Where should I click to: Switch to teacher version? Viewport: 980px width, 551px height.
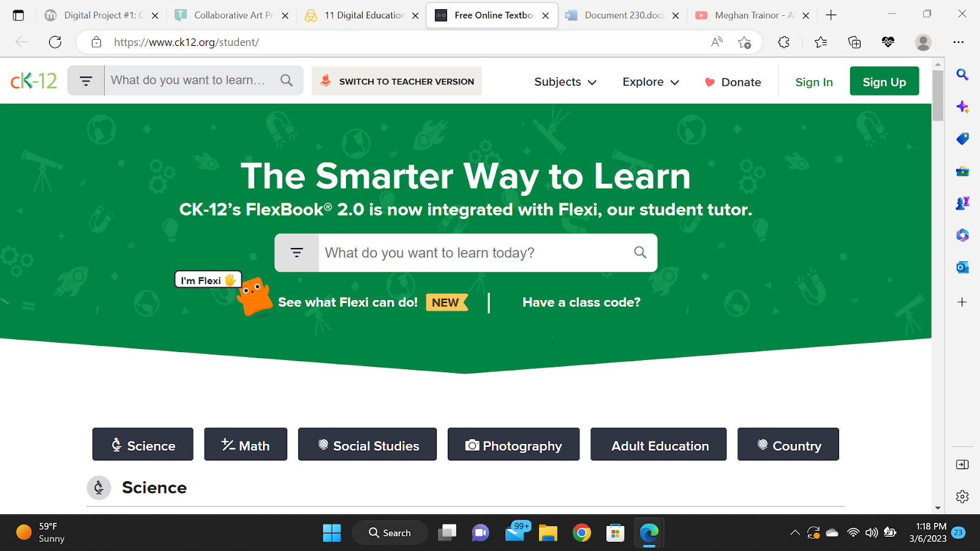397,81
